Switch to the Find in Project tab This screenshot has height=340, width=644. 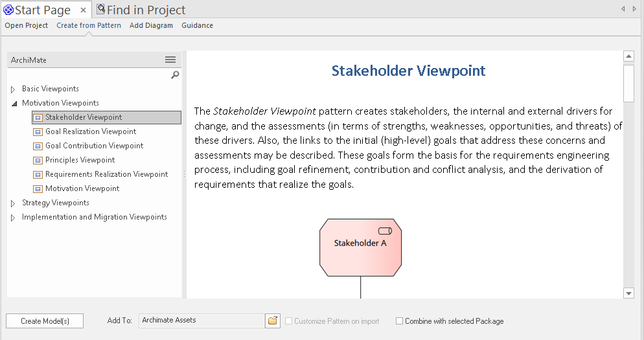[141, 10]
